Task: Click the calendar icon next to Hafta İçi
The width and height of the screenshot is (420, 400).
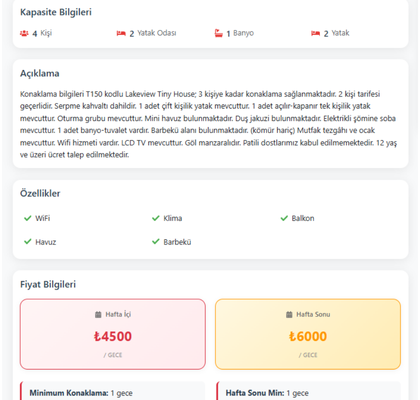Action: point(98,314)
